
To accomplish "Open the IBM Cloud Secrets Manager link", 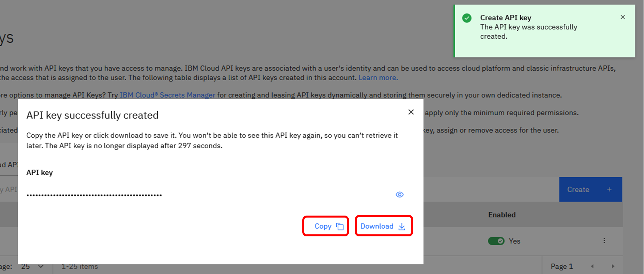I will pyautogui.click(x=167, y=95).
